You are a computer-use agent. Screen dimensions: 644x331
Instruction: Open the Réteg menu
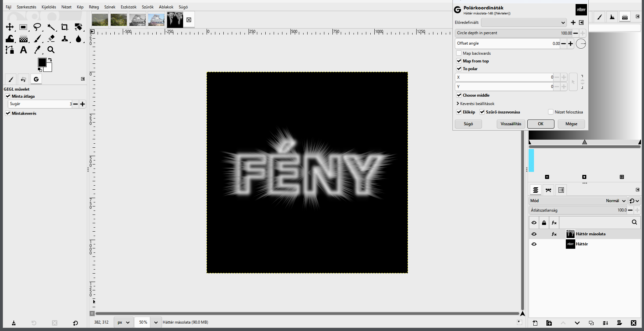pyautogui.click(x=94, y=7)
